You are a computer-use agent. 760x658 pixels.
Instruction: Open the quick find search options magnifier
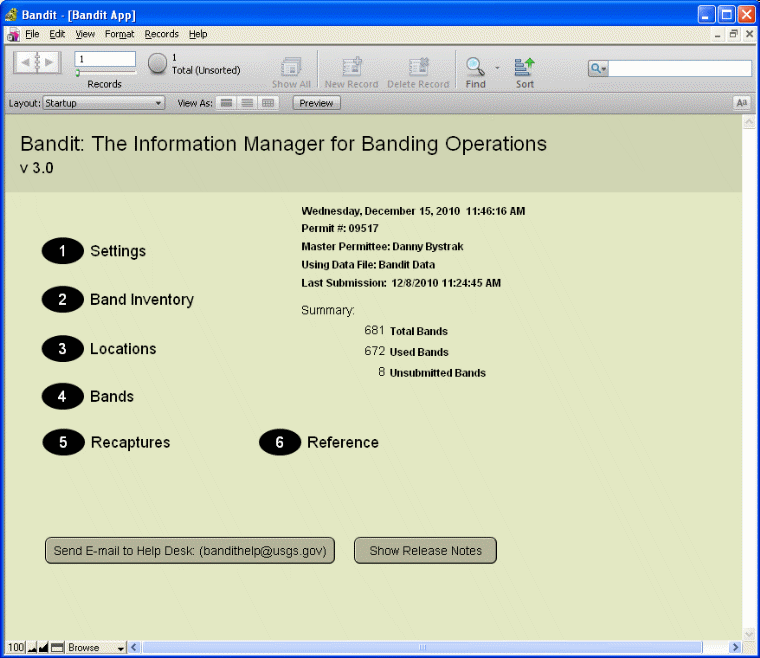[x=599, y=68]
